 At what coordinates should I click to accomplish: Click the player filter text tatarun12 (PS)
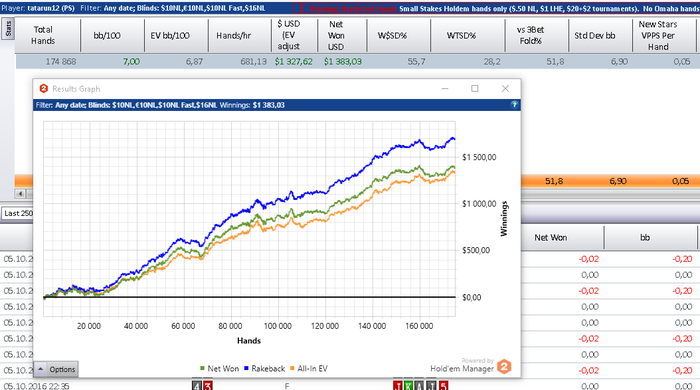[50, 8]
